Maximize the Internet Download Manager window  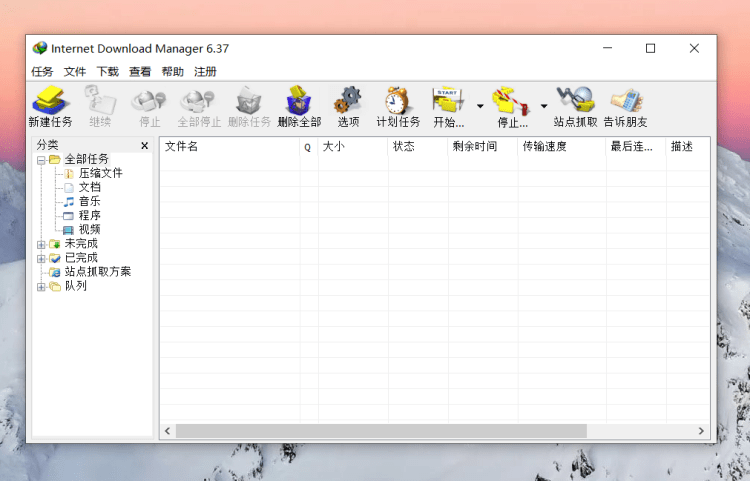click(650, 48)
